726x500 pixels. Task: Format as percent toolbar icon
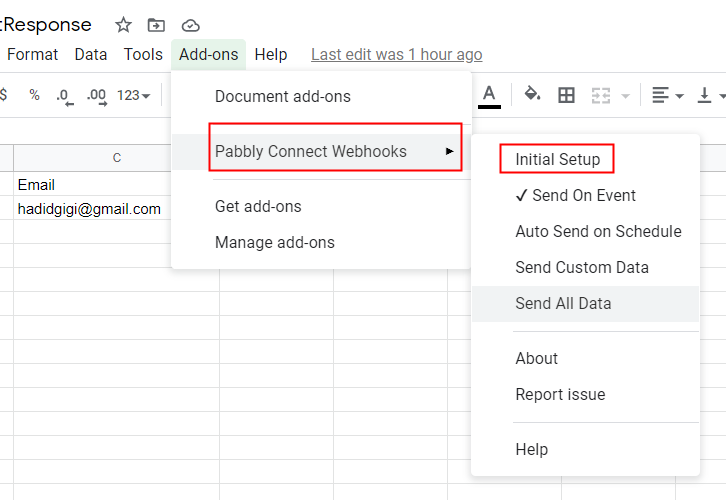34,95
